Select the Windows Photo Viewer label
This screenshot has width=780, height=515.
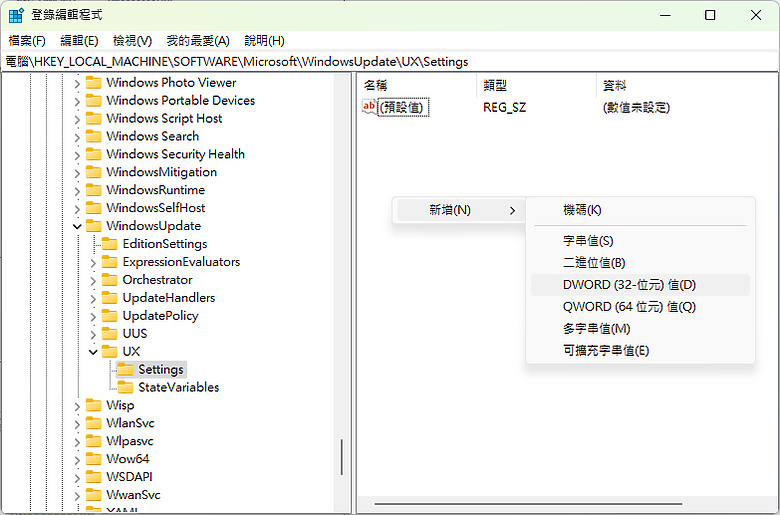coord(171,83)
